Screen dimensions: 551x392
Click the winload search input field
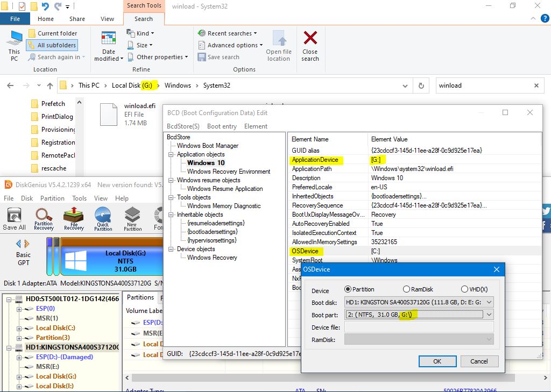(x=482, y=85)
